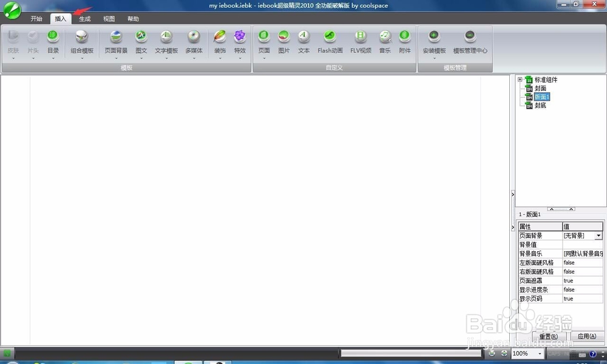This screenshot has height=364, width=607.
Task: Toggle the 左版面硬风格 false value
Action: click(583, 263)
